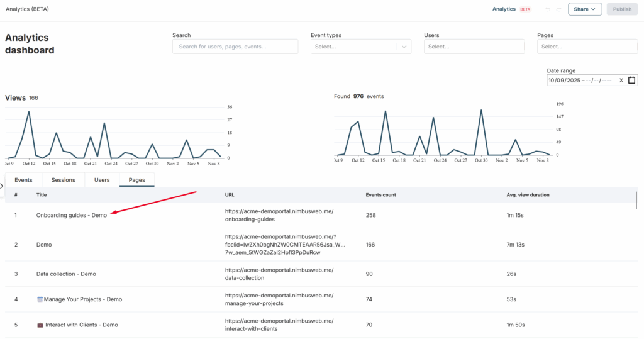Click the redo arrow icon
Image resolution: width=644 pixels, height=339 pixels.
click(558, 9)
